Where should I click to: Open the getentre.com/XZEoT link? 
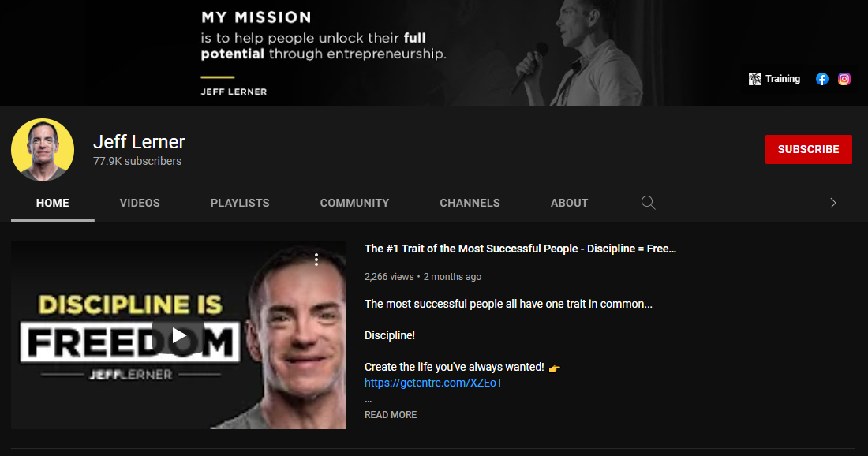[x=433, y=383]
